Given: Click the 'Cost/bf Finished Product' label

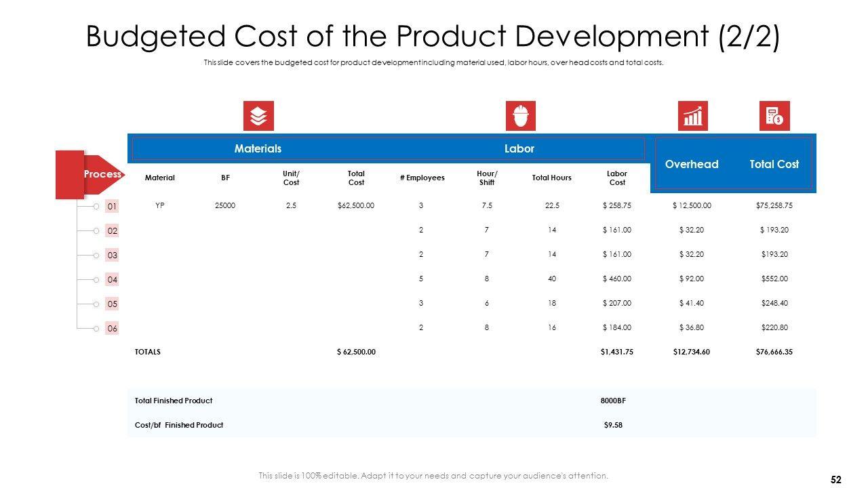Looking at the screenshot, I should coord(179,425).
